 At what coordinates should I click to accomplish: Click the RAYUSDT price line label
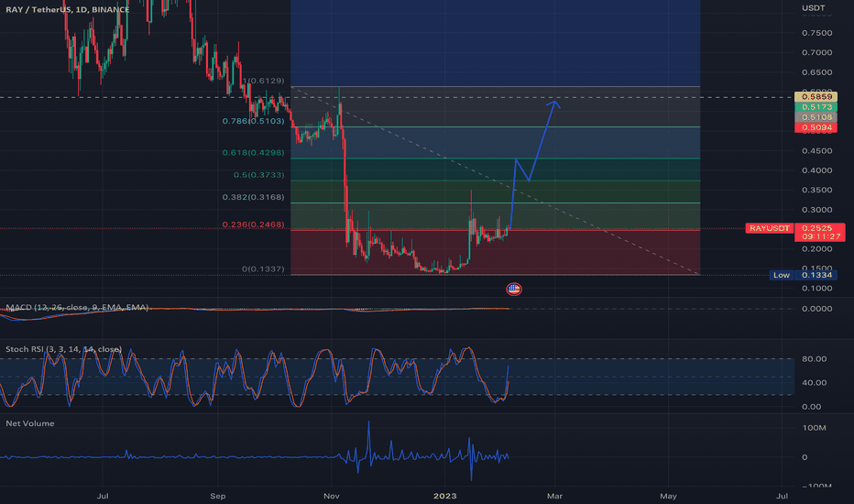[x=769, y=228]
